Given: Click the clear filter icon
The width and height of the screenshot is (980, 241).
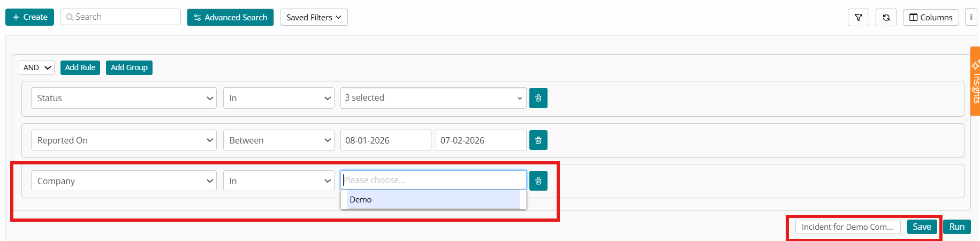Looking at the screenshot, I should [x=858, y=18].
